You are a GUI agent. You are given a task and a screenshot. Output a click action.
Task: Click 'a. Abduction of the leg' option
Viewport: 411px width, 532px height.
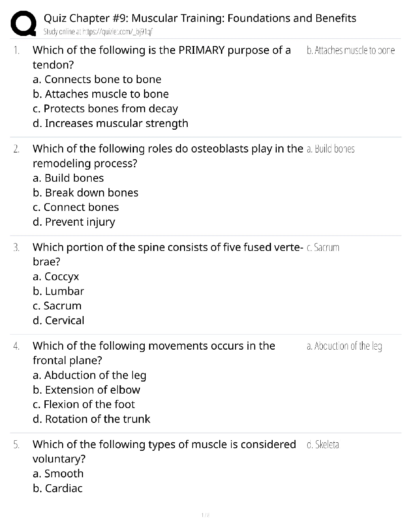(90, 375)
